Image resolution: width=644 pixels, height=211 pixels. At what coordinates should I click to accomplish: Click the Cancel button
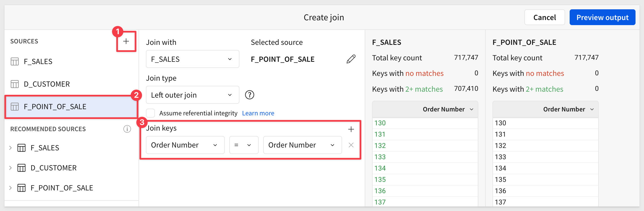click(544, 17)
